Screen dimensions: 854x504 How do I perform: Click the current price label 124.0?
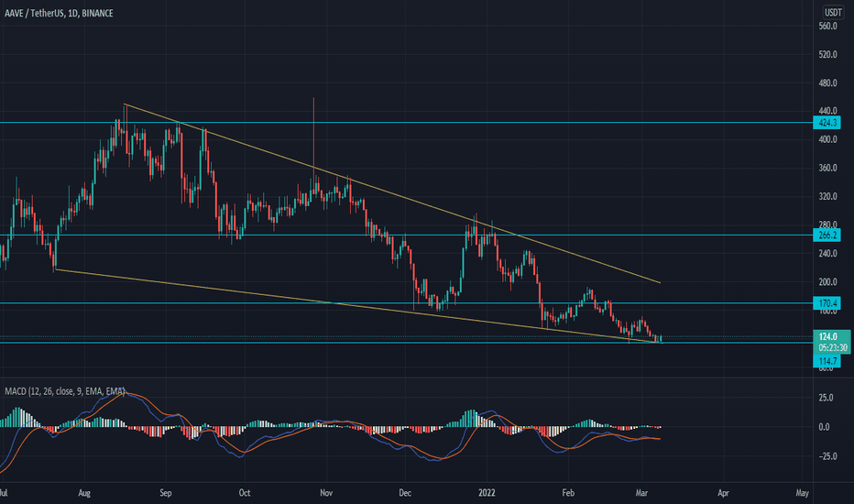tap(828, 336)
